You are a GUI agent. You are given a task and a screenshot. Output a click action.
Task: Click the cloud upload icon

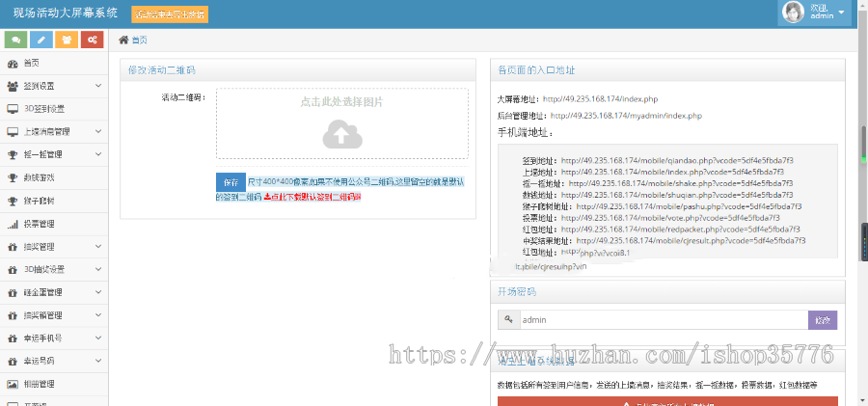tap(341, 134)
